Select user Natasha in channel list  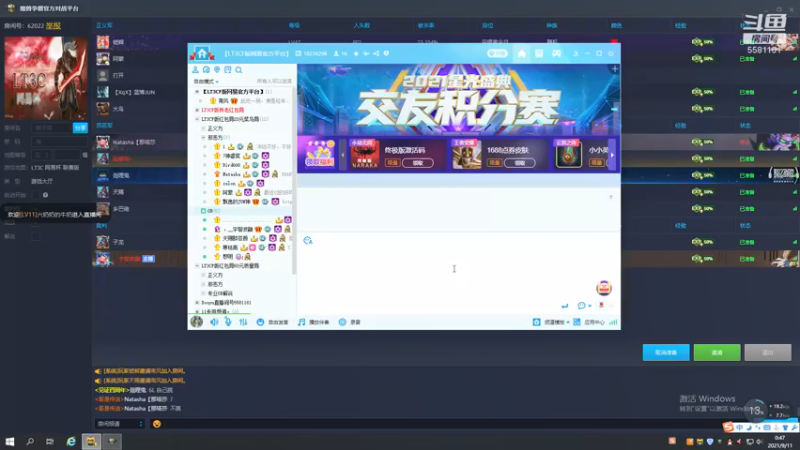click(x=231, y=174)
